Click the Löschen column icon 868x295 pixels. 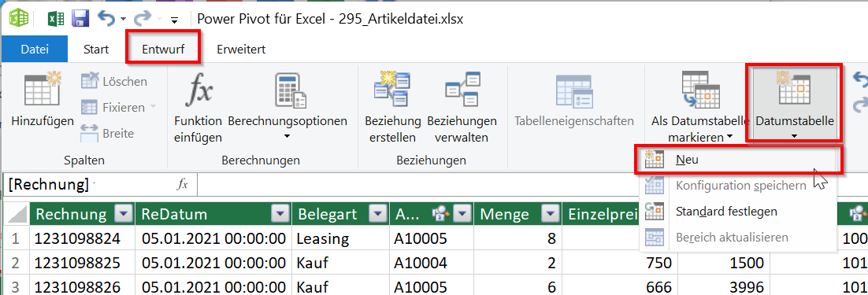[90, 81]
